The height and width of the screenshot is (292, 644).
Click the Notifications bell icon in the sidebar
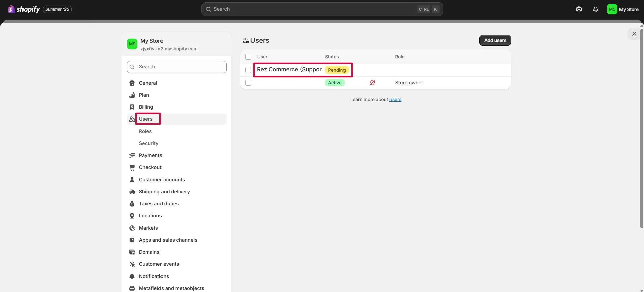click(x=132, y=276)
